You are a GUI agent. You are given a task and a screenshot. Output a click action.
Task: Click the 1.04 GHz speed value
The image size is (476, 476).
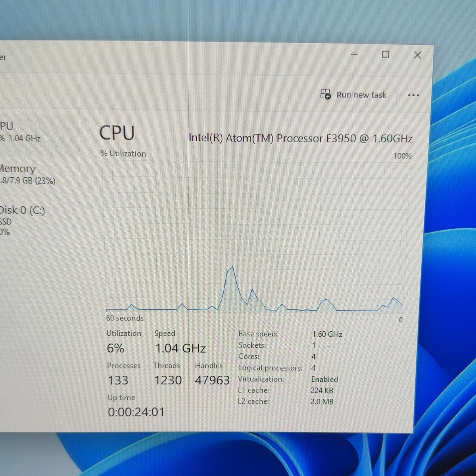point(180,349)
